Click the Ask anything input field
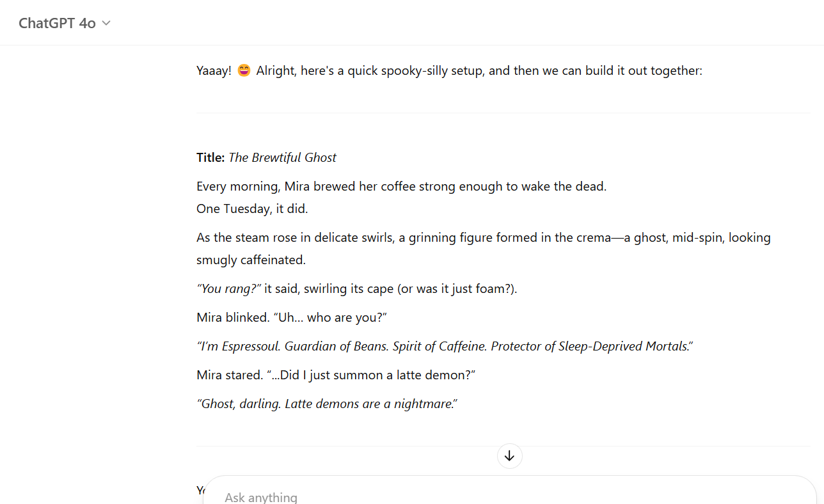The width and height of the screenshot is (824, 504). [448, 497]
